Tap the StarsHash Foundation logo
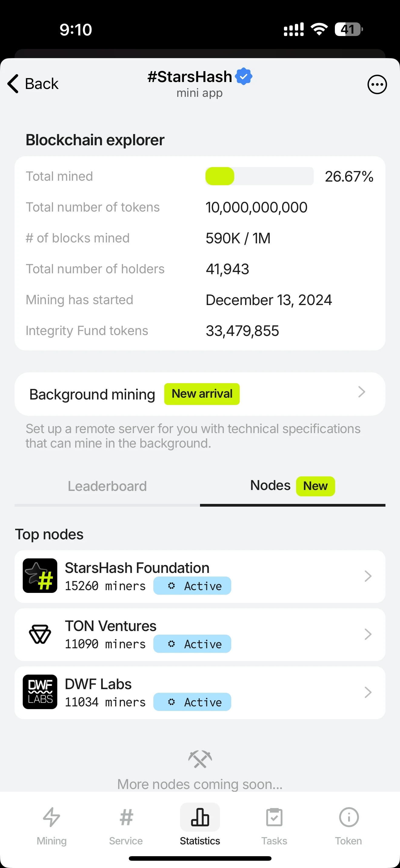Viewport: 400px width, 868px height. [40, 576]
